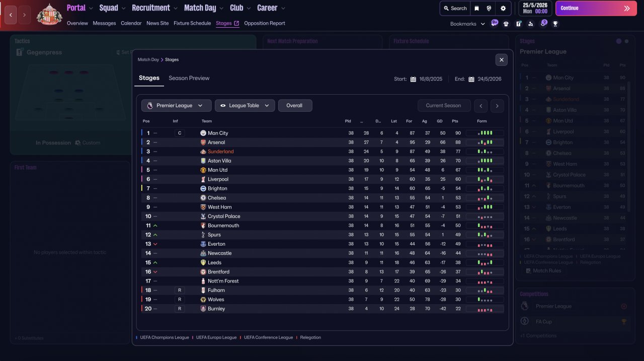The image size is (644, 361).
Task: Click the red icon beside Premier League competition
Action: point(624,306)
